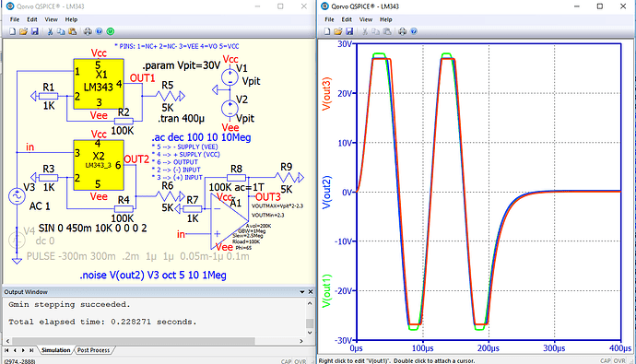Click the .ac dec 100 10 10Meg directive

tap(201, 137)
